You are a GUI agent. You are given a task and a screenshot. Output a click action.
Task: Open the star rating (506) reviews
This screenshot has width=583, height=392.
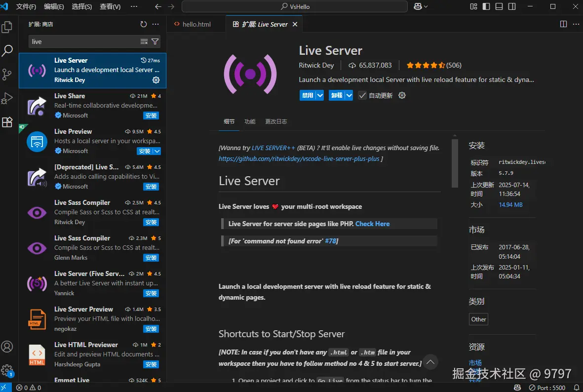(434, 66)
